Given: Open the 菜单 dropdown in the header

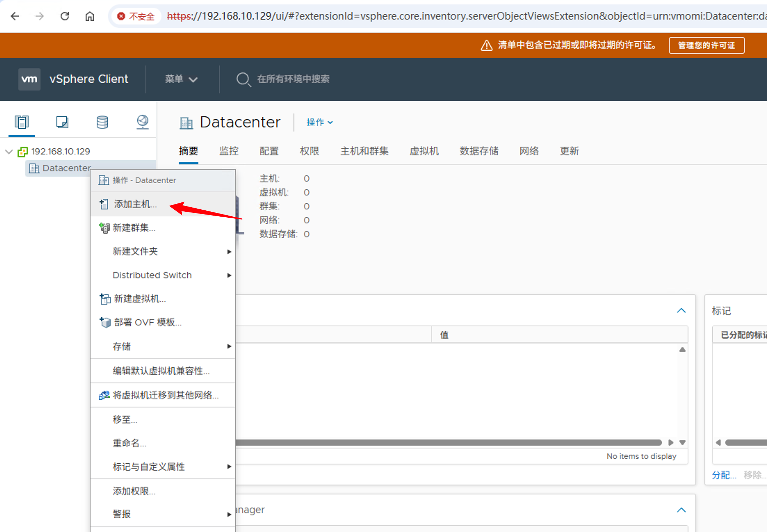Looking at the screenshot, I should click(181, 79).
